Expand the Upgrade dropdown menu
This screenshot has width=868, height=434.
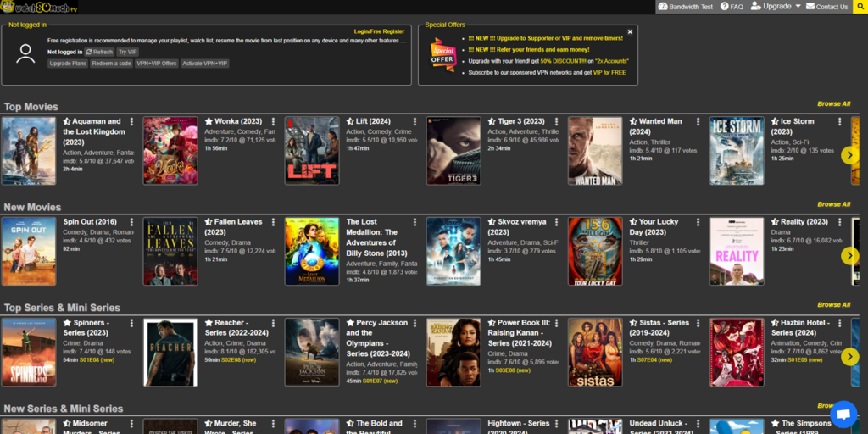pos(776,6)
